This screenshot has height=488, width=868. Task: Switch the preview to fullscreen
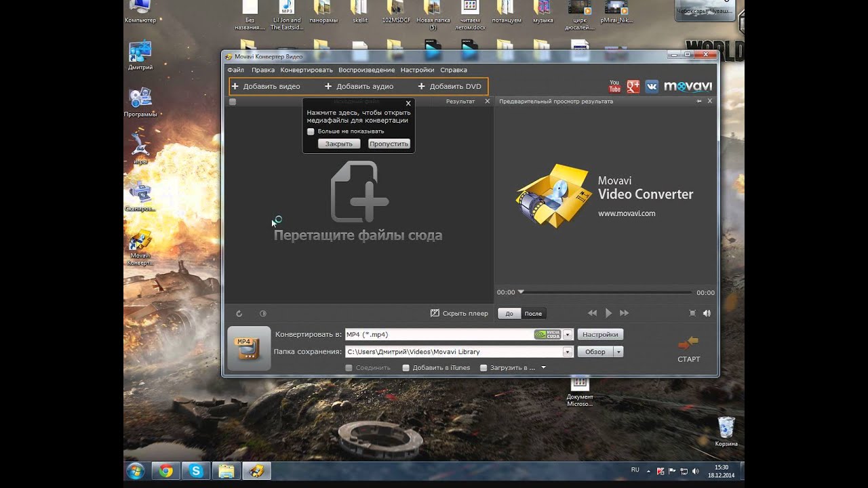(692, 313)
